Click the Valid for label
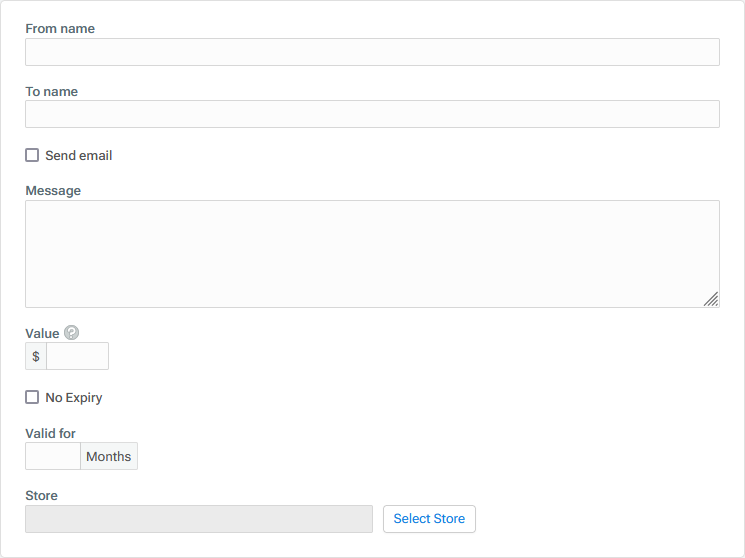Viewport: 745px width, 558px height. pyautogui.click(x=51, y=434)
